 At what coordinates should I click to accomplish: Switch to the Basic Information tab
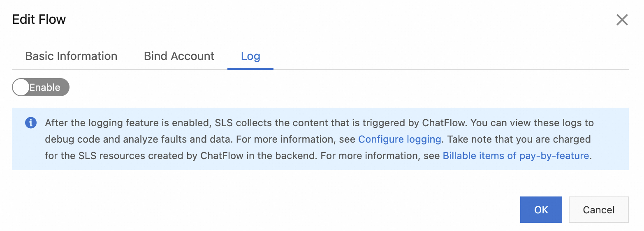click(71, 56)
